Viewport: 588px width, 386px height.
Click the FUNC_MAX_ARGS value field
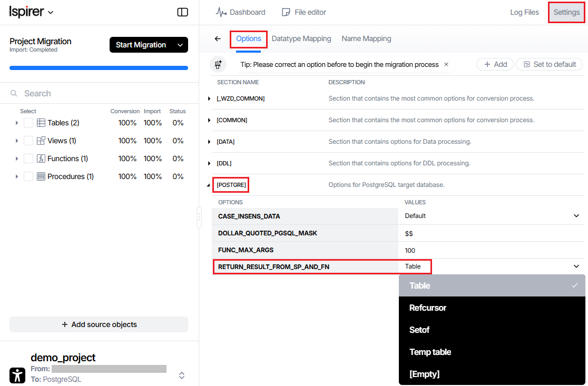tap(491, 250)
